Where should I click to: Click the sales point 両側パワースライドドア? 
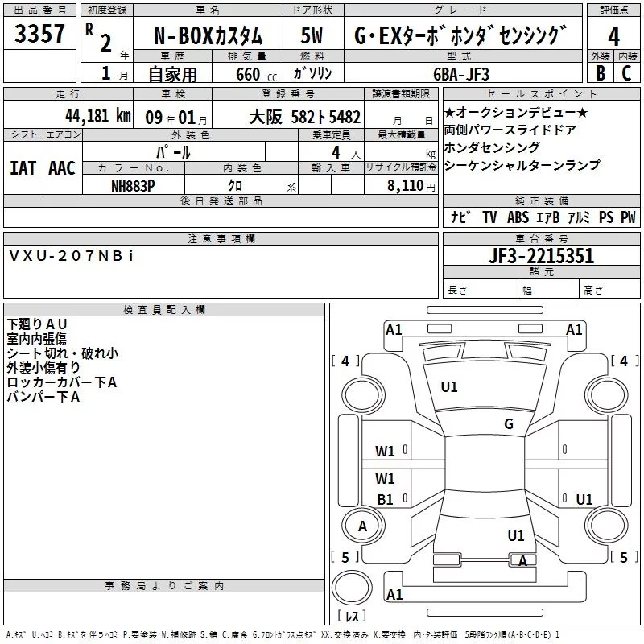pyautogui.click(x=510, y=130)
